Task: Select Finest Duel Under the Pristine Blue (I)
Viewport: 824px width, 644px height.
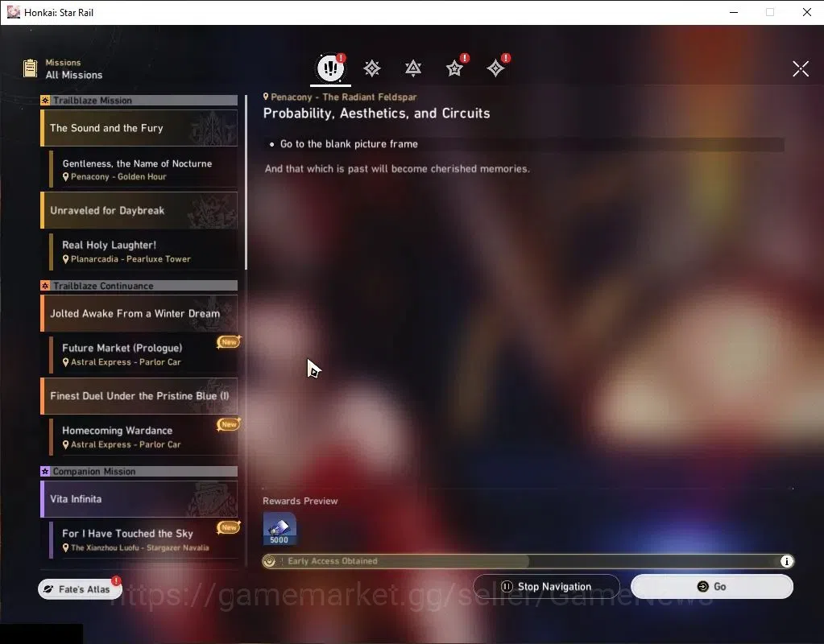Action: point(139,395)
